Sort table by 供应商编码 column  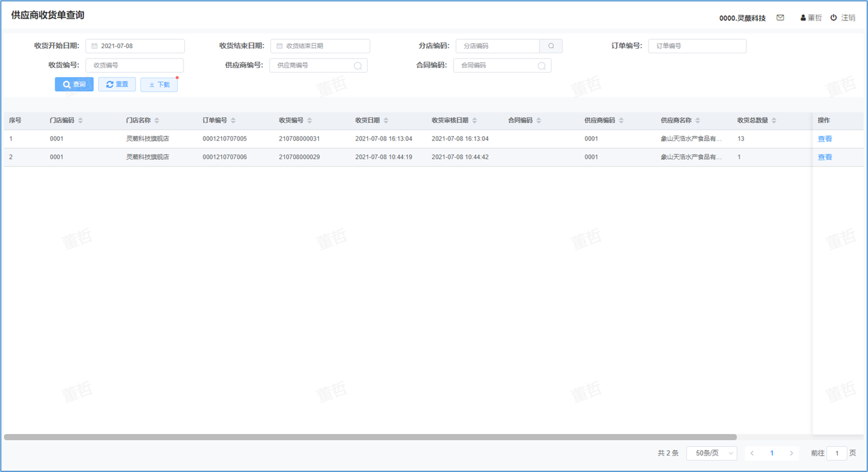(621, 121)
